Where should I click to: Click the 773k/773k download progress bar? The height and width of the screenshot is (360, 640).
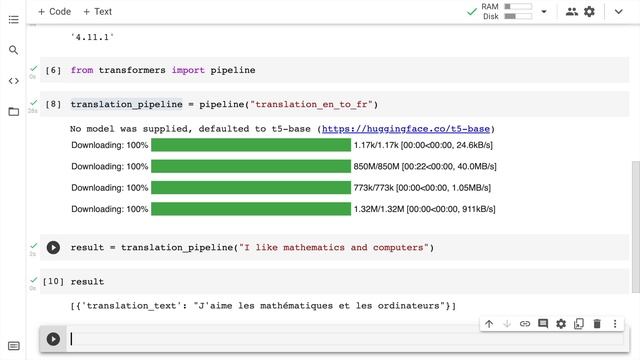(251, 187)
